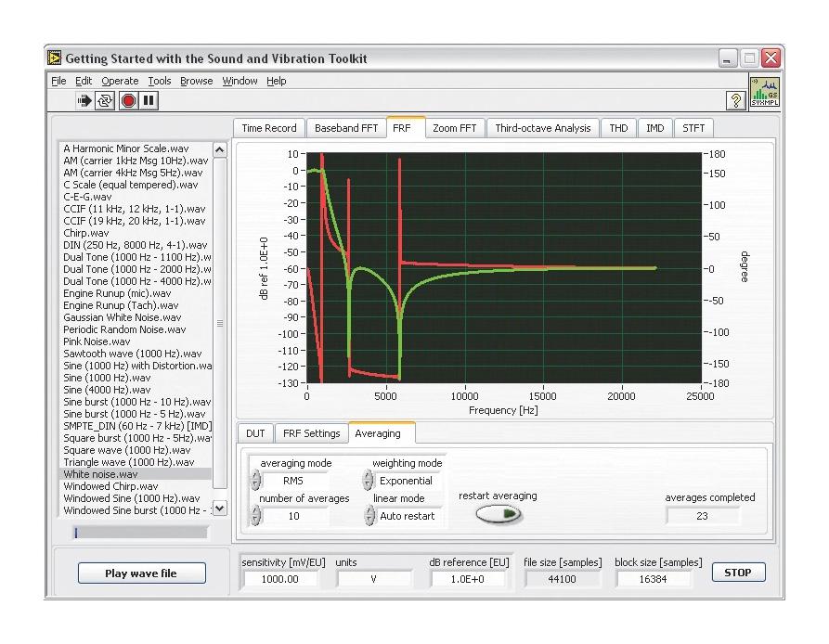Select Engine Runup (Tach).wav
The height and width of the screenshot is (644, 829).
tap(136, 305)
